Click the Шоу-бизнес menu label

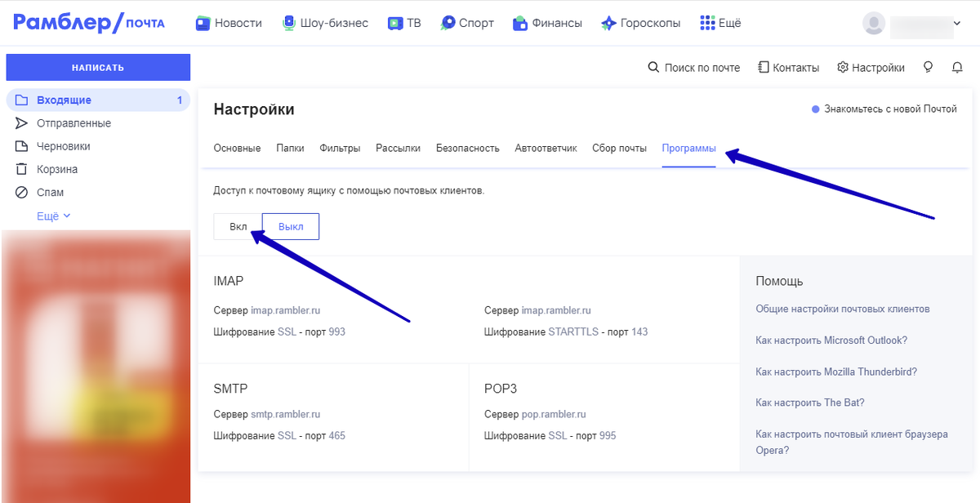click(334, 23)
